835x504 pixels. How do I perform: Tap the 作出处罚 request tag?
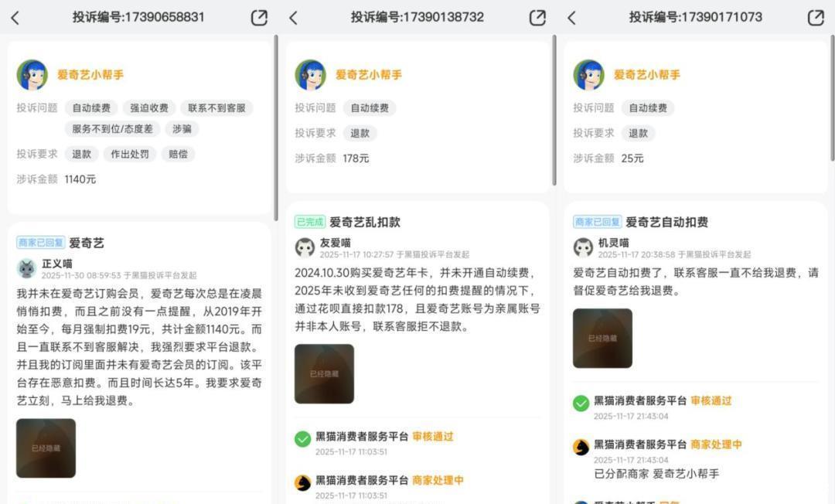pyautogui.click(x=129, y=155)
